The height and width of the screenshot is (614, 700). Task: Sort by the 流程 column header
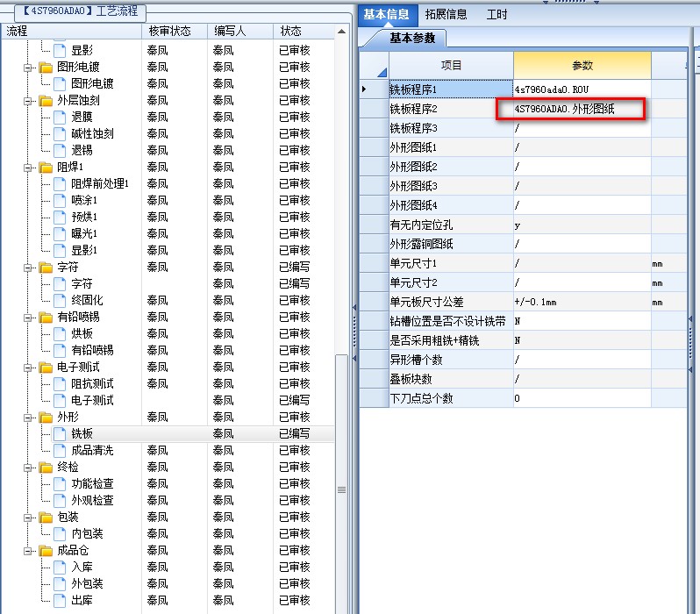[71, 32]
